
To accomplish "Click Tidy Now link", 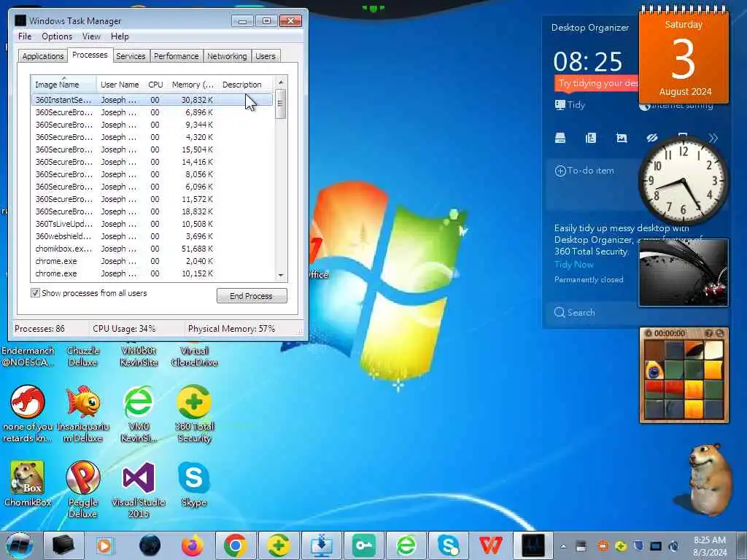I will (x=573, y=265).
